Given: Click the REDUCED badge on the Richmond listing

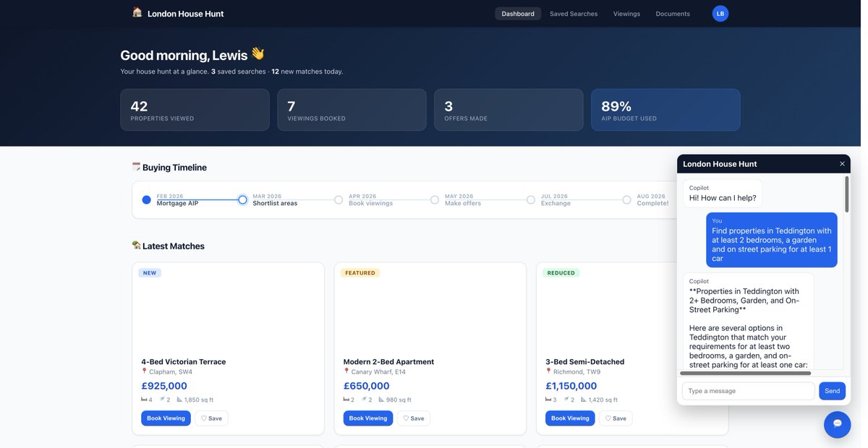Looking at the screenshot, I should [x=561, y=273].
